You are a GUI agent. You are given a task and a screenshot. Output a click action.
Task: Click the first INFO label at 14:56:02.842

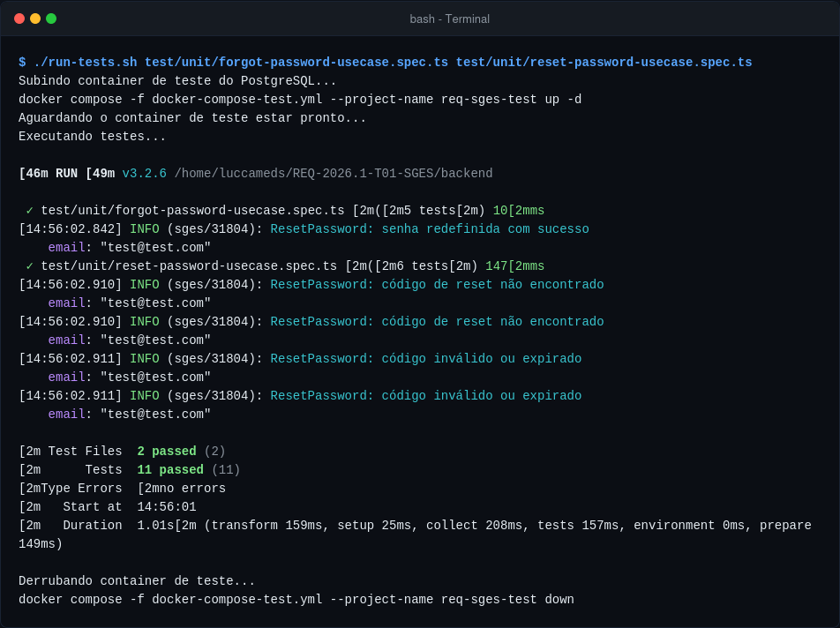pos(144,229)
